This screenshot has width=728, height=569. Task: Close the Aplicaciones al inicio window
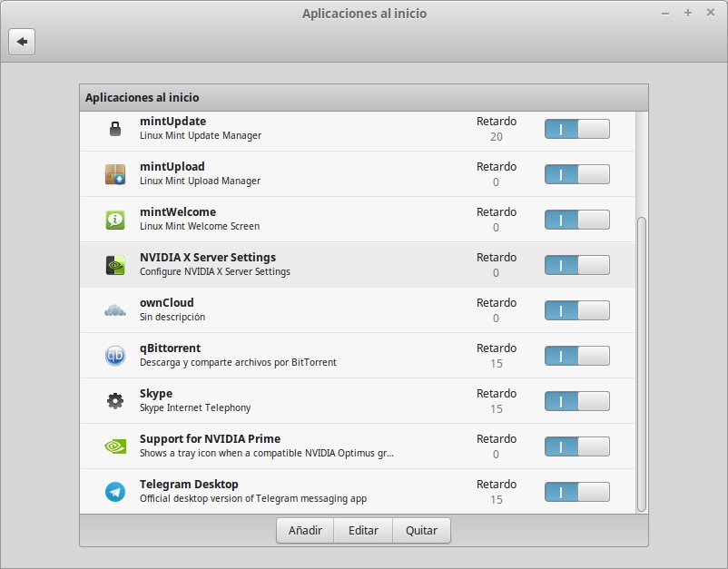(x=711, y=13)
